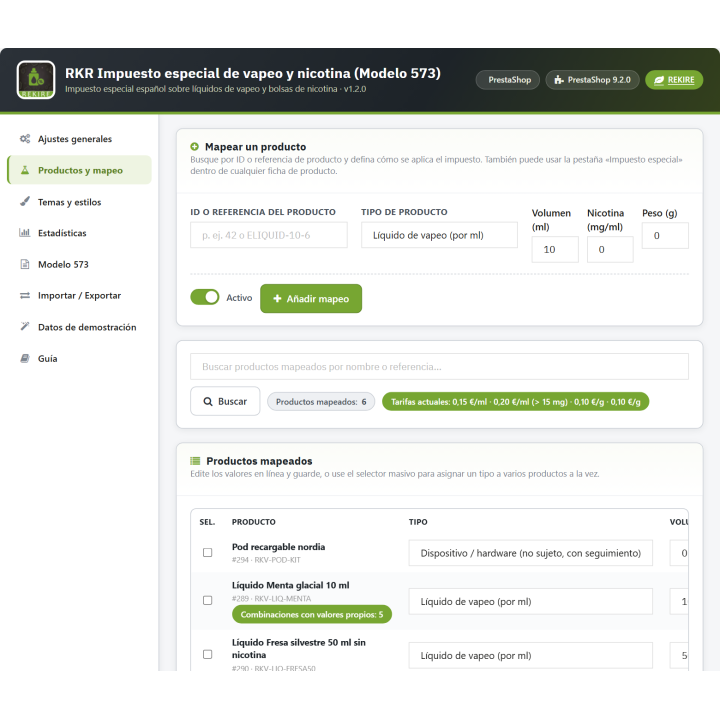Open Importar / Exportar section
The width and height of the screenshot is (720, 720).
80,295
